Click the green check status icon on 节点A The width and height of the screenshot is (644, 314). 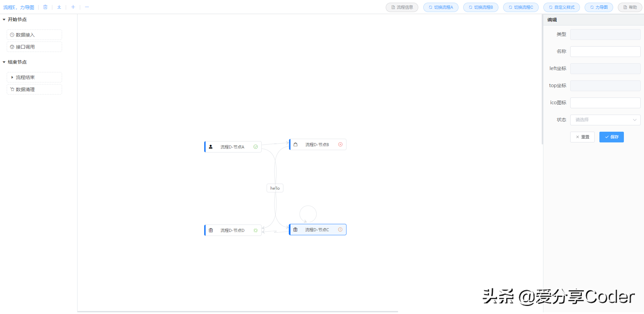click(256, 147)
